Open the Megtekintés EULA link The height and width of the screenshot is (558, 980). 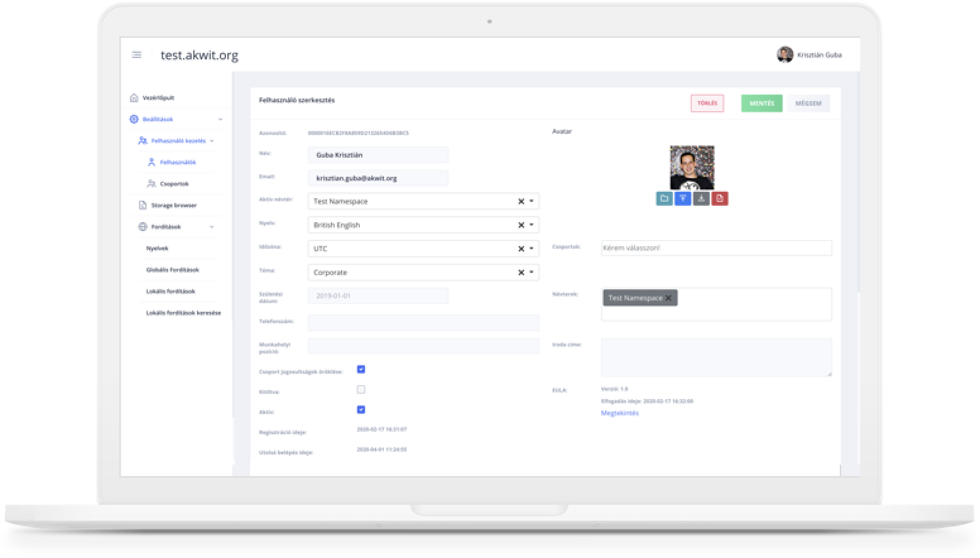(x=619, y=413)
